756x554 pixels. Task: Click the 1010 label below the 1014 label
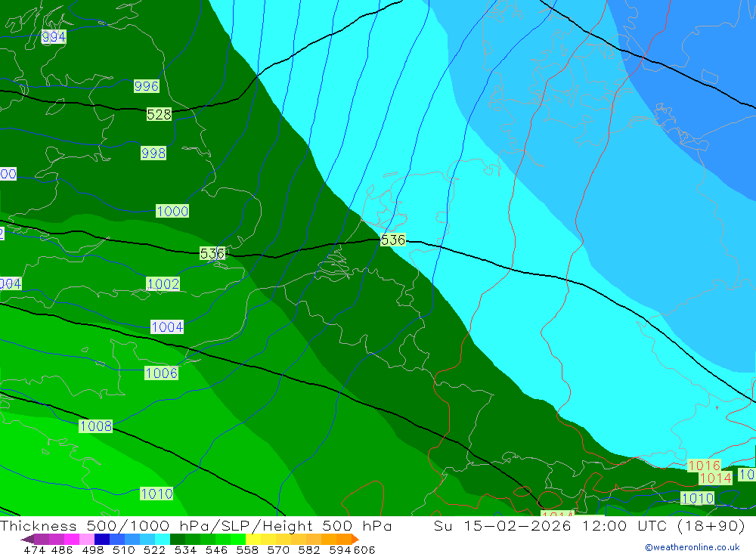(x=698, y=499)
